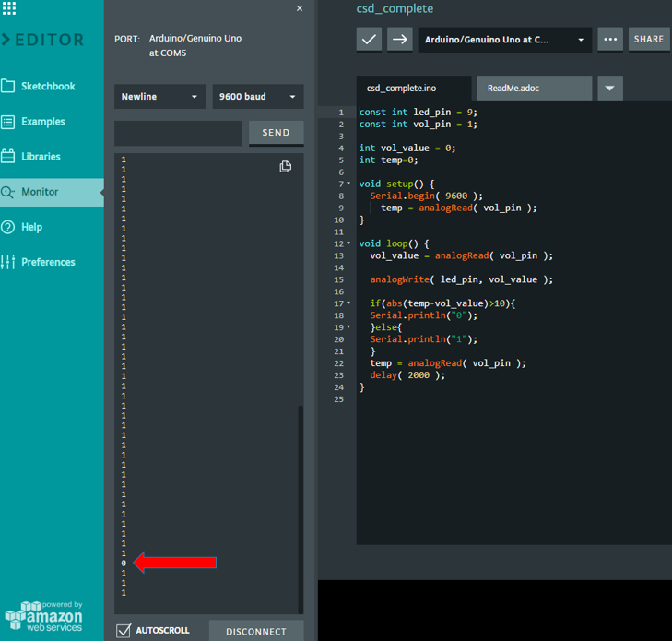Click the Examples list icon
The height and width of the screenshot is (641, 672).
(7, 122)
